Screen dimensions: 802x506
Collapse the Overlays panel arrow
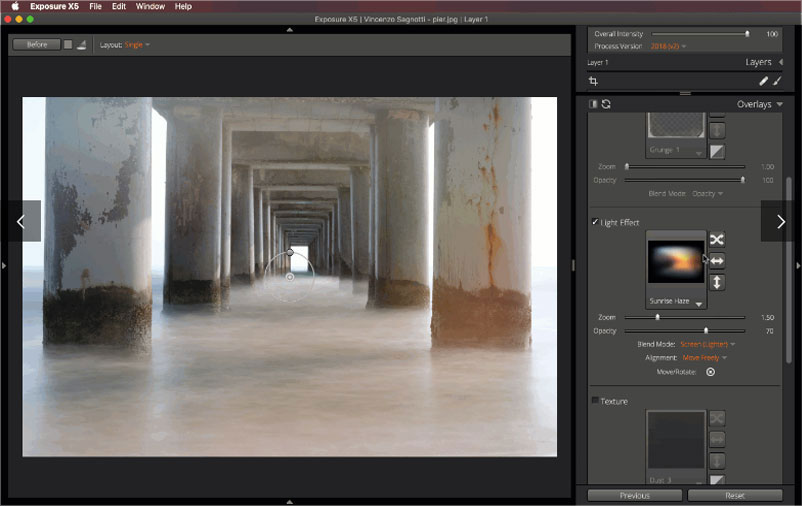pos(779,104)
